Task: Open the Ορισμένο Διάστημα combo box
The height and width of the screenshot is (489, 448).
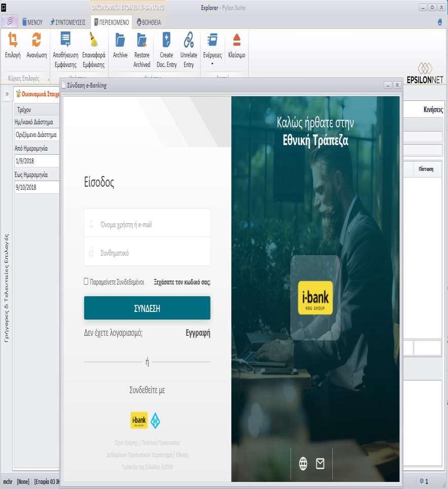Action: click(37, 135)
